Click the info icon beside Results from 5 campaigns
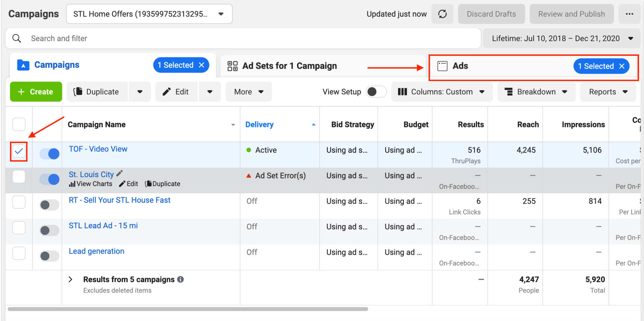Image resolution: width=644 pixels, height=321 pixels. [181, 279]
